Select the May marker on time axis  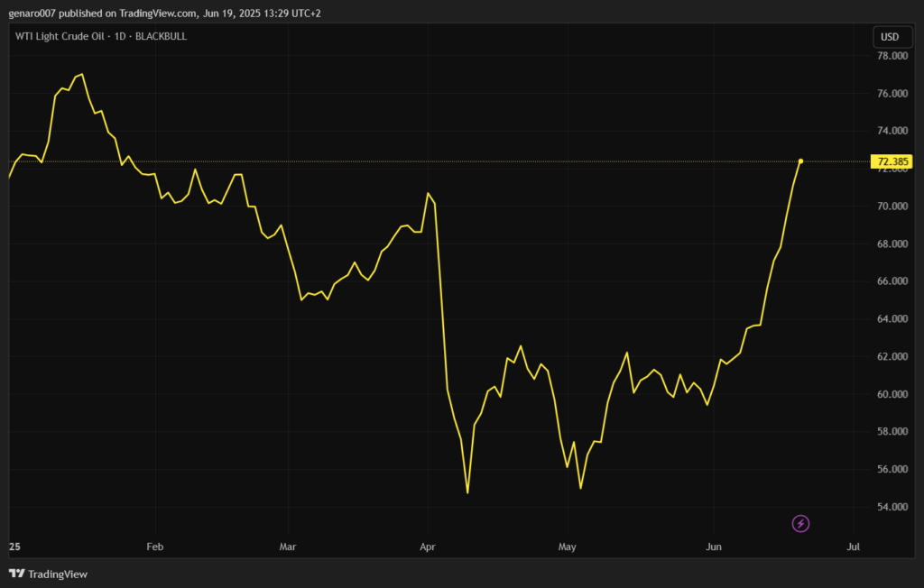tap(567, 547)
